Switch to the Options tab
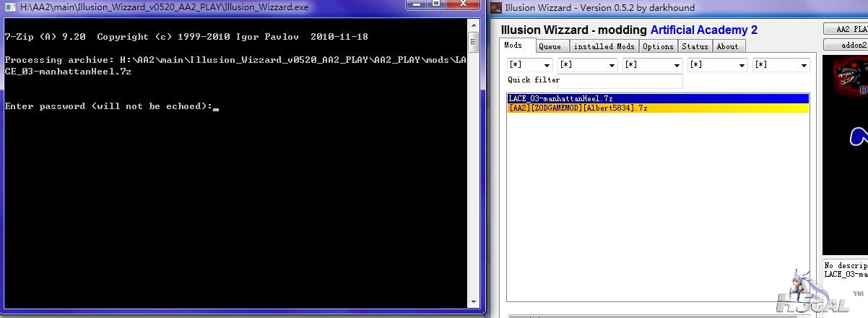 [x=658, y=46]
